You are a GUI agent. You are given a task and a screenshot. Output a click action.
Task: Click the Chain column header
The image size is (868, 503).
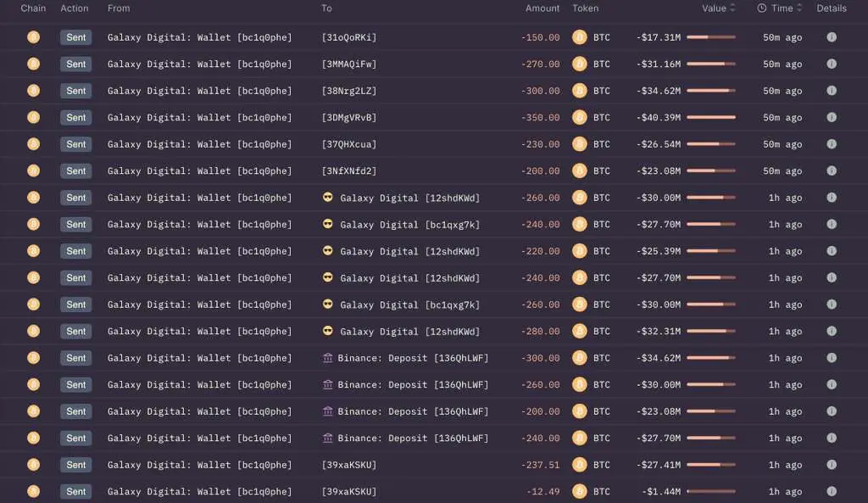tap(33, 8)
